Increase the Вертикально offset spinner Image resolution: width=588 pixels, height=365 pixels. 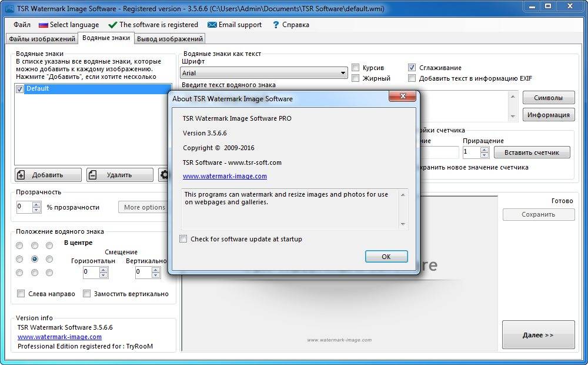[x=156, y=270]
